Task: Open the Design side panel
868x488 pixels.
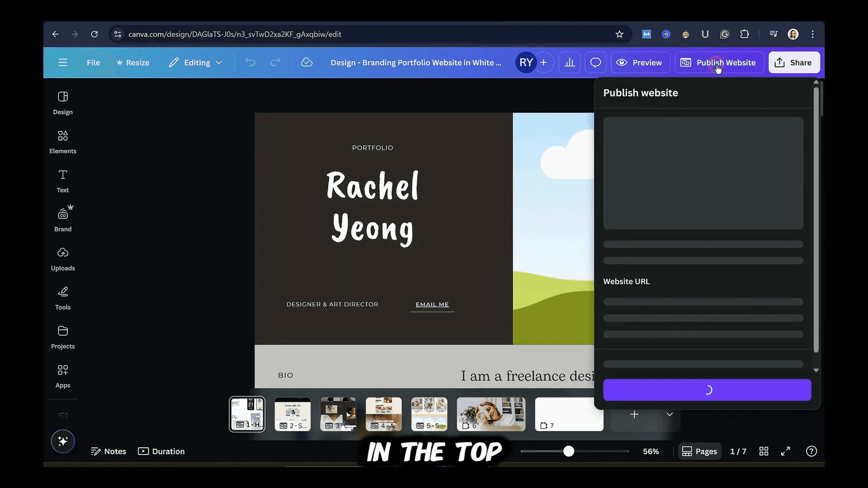Action: pos(63,103)
